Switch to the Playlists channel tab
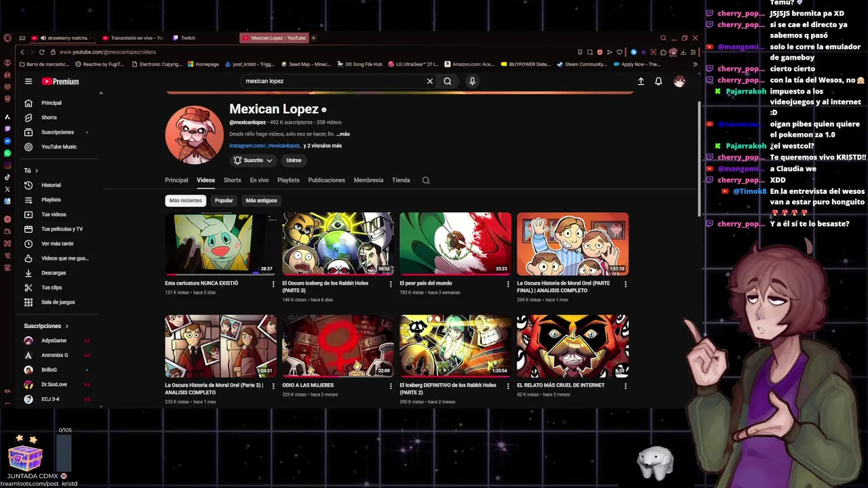Viewport: 868px width, 488px height. click(x=288, y=180)
